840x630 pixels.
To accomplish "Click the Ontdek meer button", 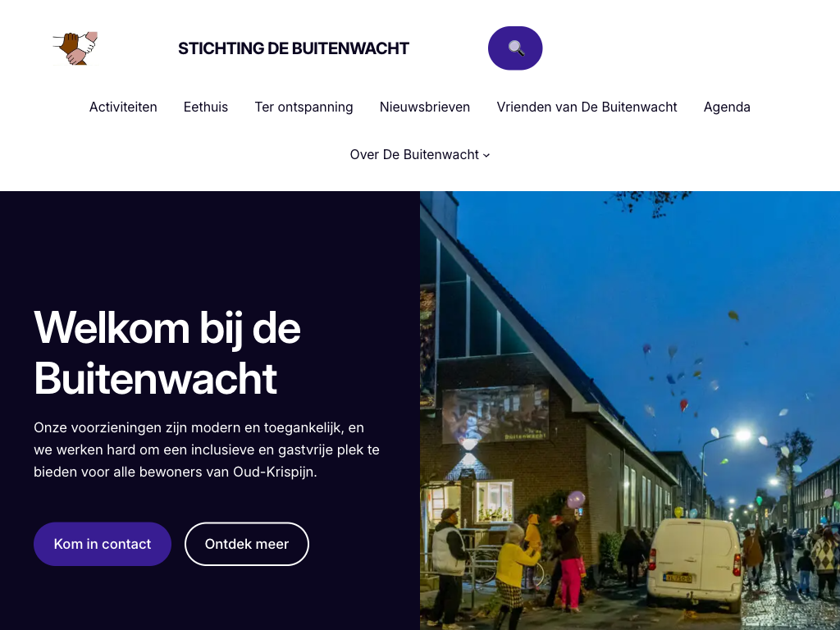I will click(x=246, y=544).
